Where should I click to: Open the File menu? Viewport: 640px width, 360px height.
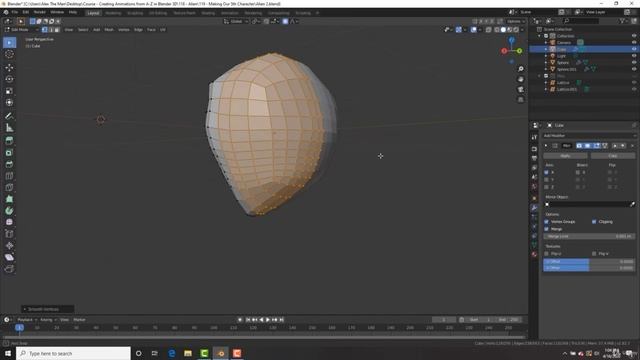(15, 12)
